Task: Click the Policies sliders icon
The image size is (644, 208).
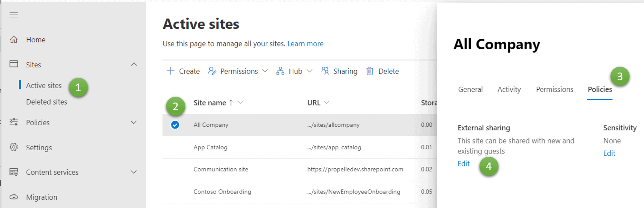Action: (x=14, y=122)
